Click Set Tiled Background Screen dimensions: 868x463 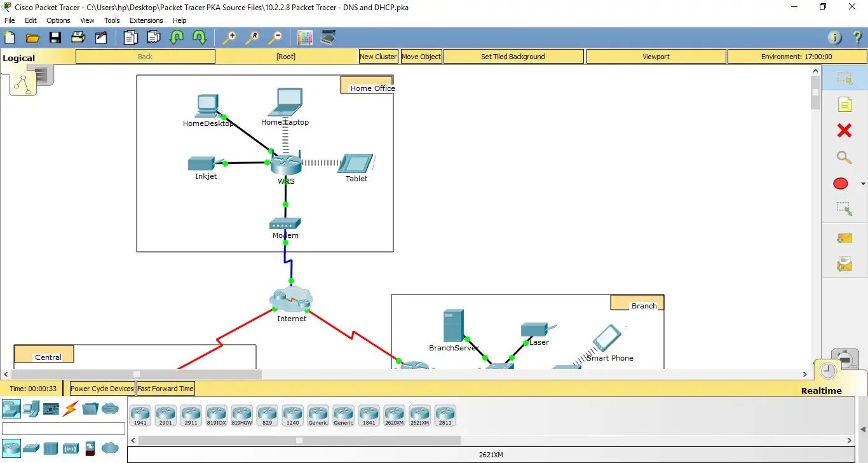click(513, 57)
